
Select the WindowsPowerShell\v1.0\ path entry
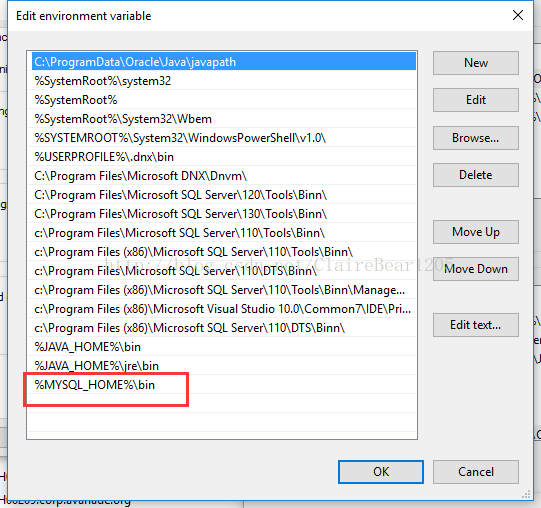(x=222, y=138)
